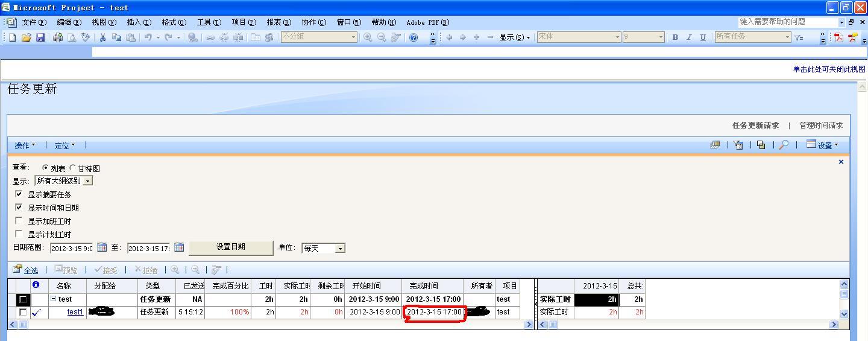This screenshot has height=341, width=868.
Task: Click the 设置日期 button
Action: (230, 247)
